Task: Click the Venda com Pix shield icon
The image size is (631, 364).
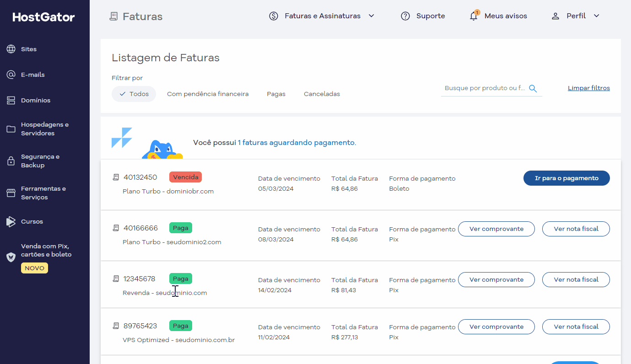Action: tap(11, 257)
